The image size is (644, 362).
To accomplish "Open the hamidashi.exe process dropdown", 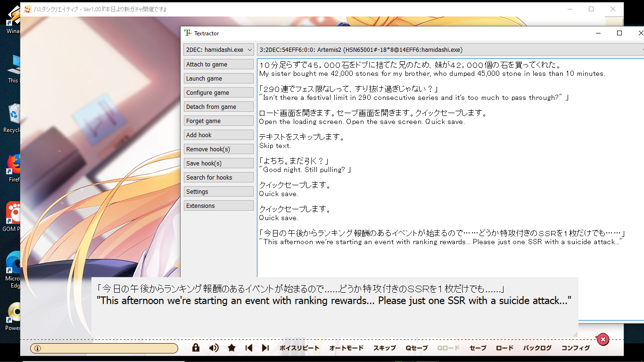I will 218,49.
